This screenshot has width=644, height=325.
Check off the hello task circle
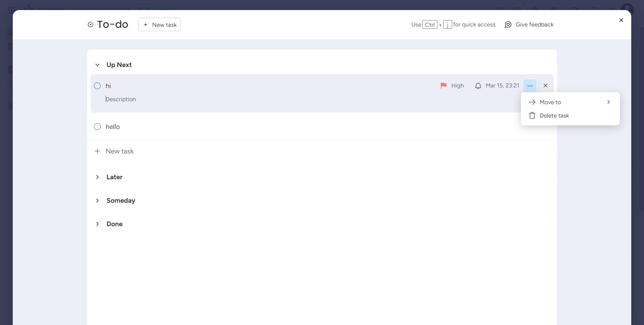(x=97, y=127)
